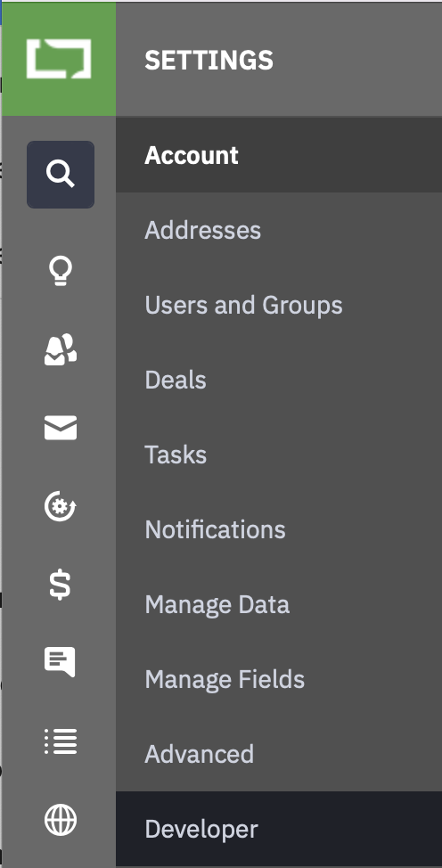Open the Conversations chat bubble icon
The height and width of the screenshot is (868, 442).
pyautogui.click(x=60, y=661)
